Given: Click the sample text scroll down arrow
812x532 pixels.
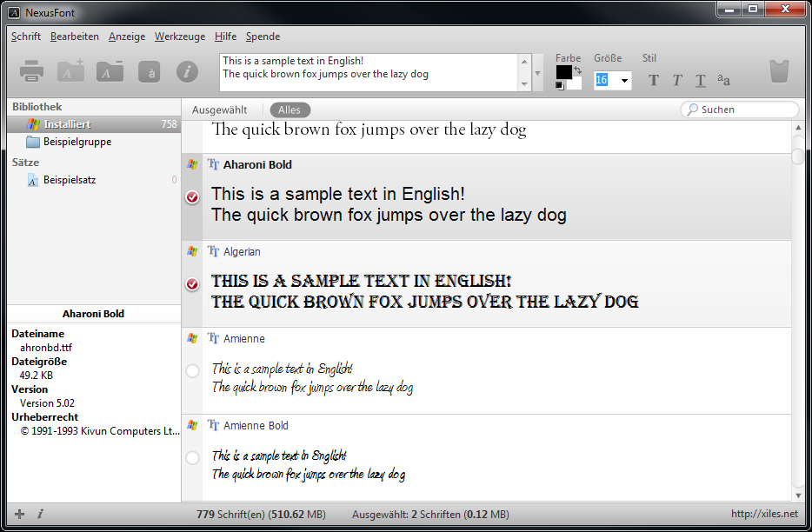Looking at the screenshot, I should click(524, 84).
